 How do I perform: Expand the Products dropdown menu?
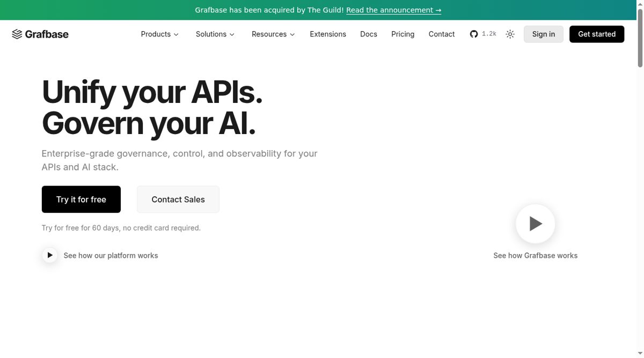click(x=159, y=34)
